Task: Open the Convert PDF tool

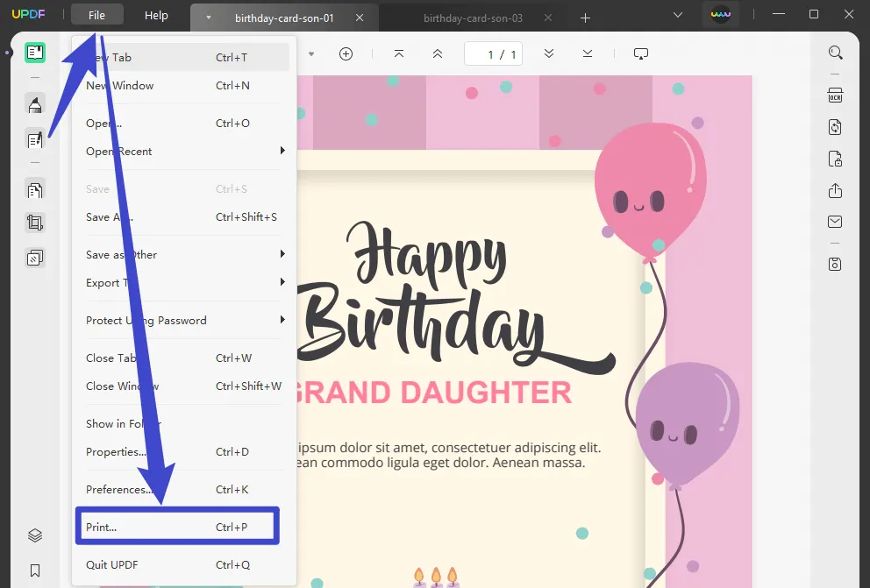Action: tap(835, 127)
